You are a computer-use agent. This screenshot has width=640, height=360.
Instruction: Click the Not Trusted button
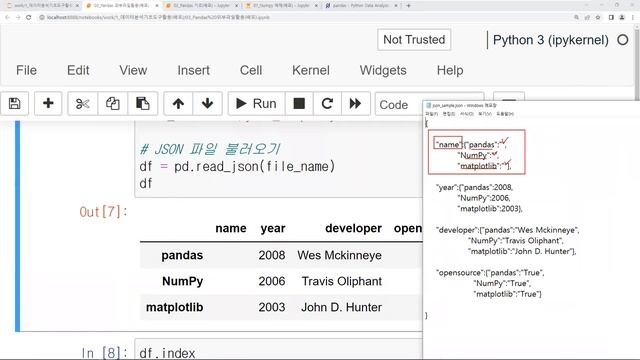[414, 40]
